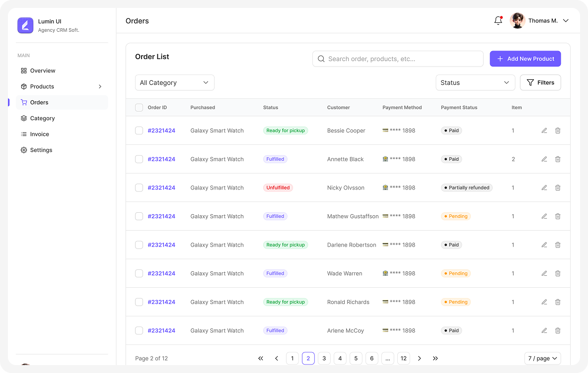Jump to last page with double-arrow icon
Viewport: 588px width, 373px height.
click(436, 358)
